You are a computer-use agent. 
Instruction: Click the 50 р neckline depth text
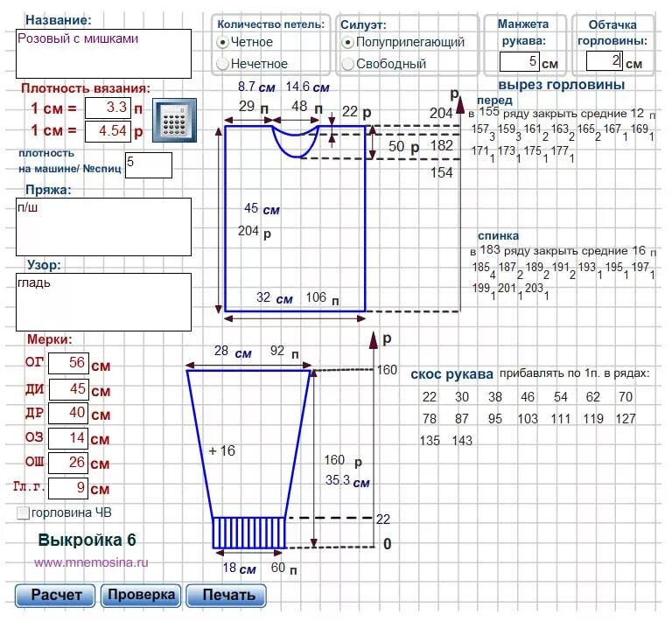click(403, 146)
